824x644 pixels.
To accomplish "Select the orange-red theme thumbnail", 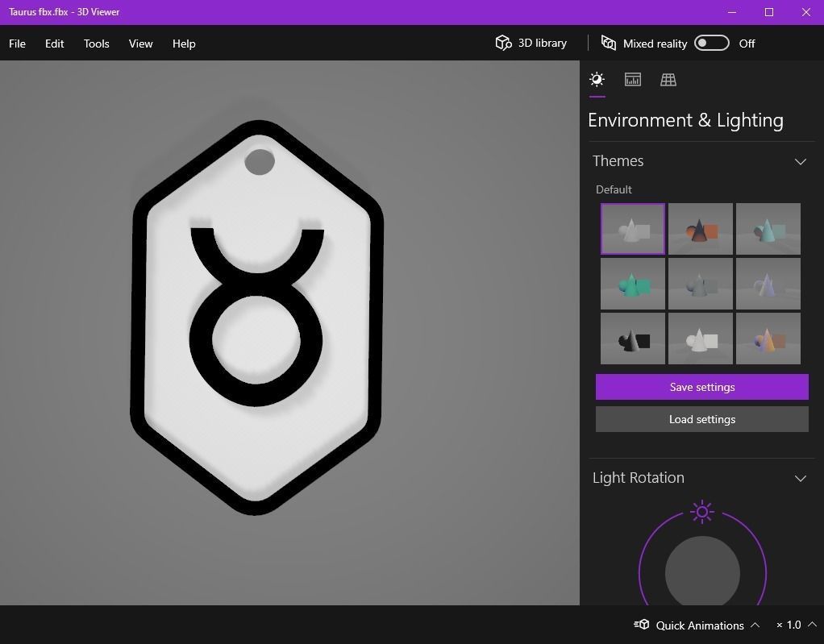I will coord(701,229).
